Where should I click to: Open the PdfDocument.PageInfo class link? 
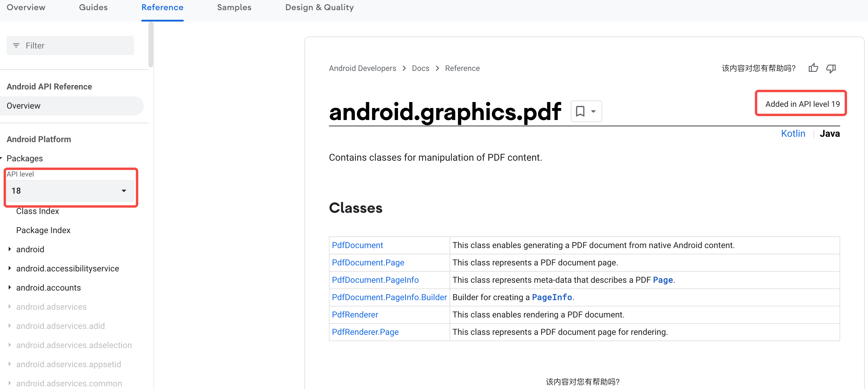click(x=375, y=280)
